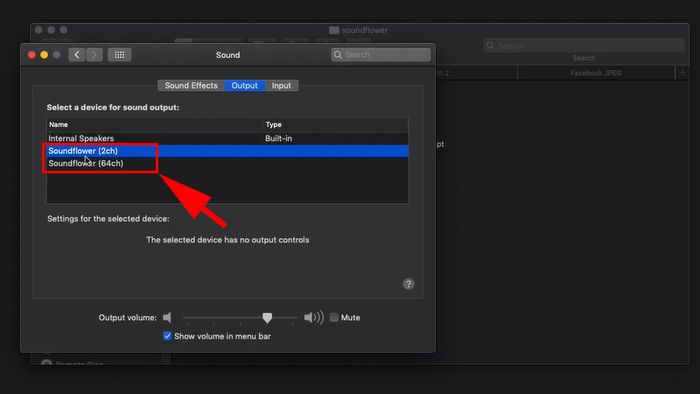The height and width of the screenshot is (394, 700).
Task: Open the help question mark button
Action: click(408, 284)
